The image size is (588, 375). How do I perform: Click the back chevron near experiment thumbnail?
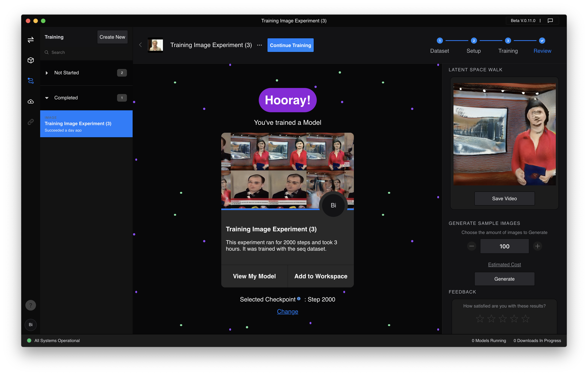tap(140, 45)
